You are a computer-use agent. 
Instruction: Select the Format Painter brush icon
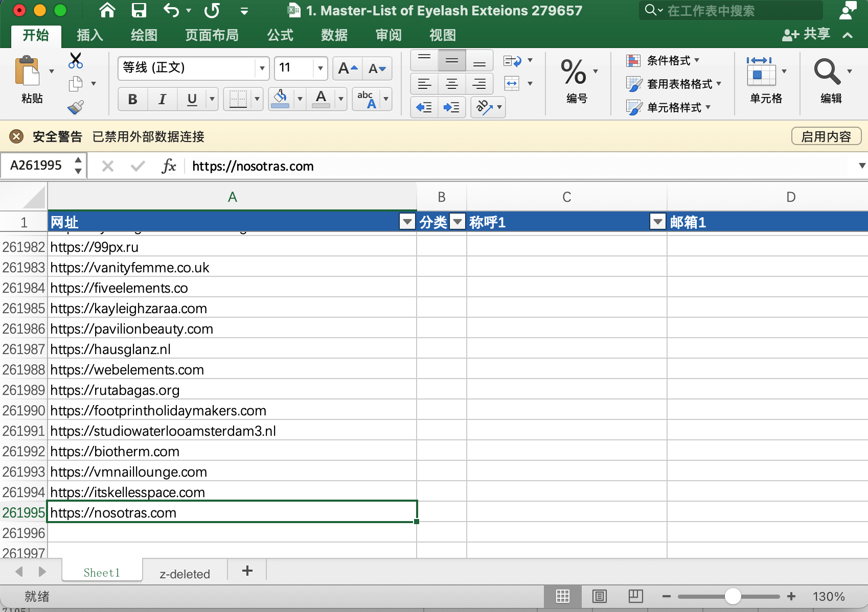click(x=76, y=107)
